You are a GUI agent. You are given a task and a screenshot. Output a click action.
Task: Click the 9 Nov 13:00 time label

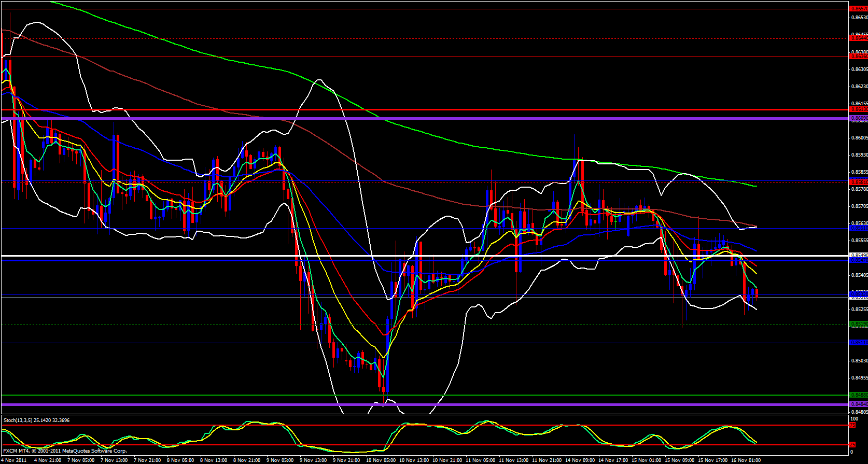[x=314, y=460]
